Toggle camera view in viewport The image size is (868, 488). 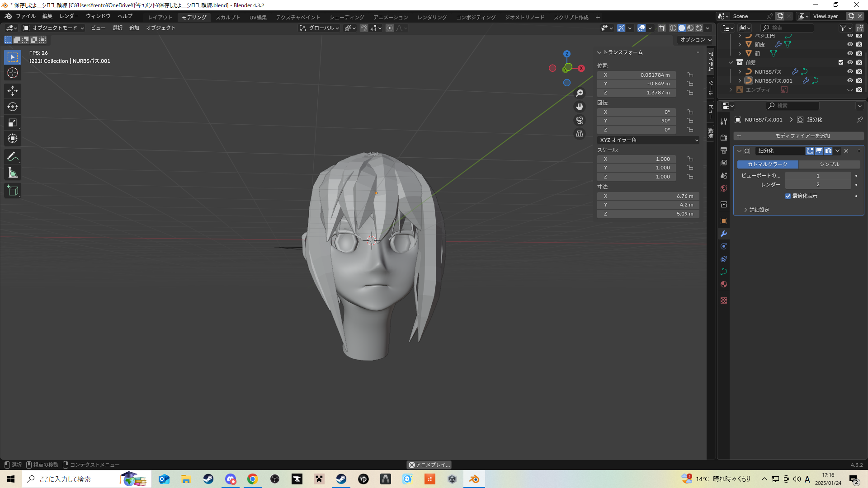pyautogui.click(x=580, y=120)
